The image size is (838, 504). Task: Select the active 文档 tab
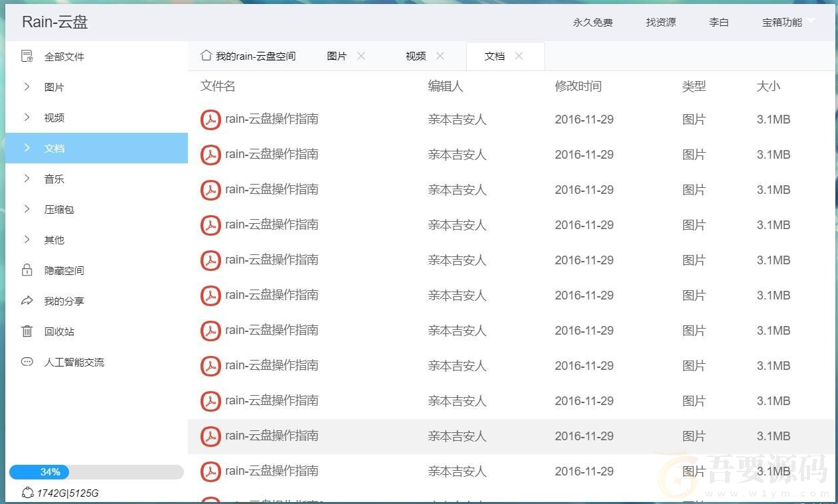(505, 56)
